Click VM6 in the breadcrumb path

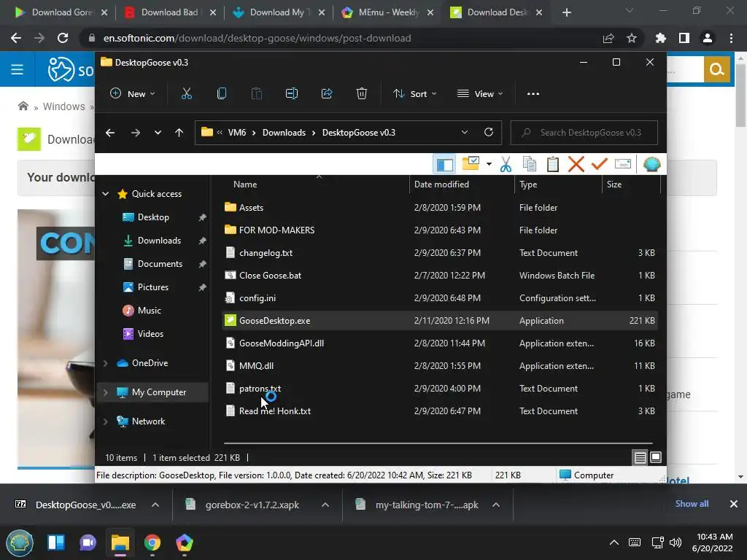[237, 133]
